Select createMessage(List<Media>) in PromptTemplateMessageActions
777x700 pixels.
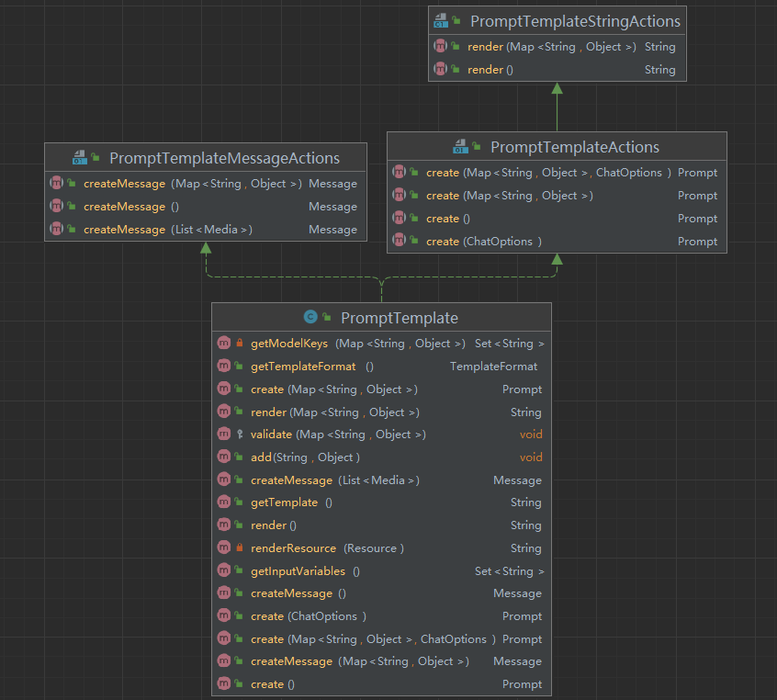click(206, 230)
